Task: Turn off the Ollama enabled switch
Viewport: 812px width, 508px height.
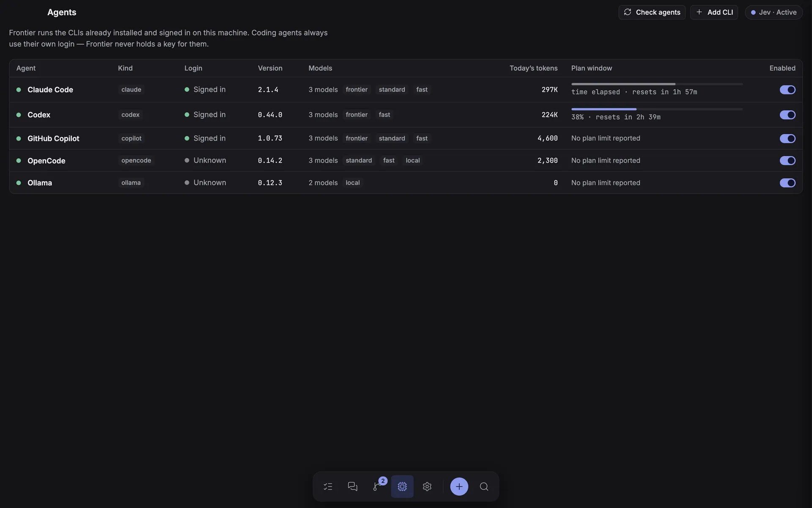Action: pos(787,183)
